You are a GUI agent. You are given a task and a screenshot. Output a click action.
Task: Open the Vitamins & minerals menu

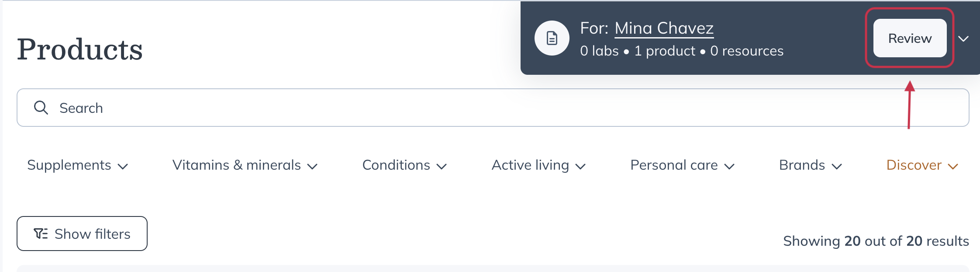coord(245,165)
